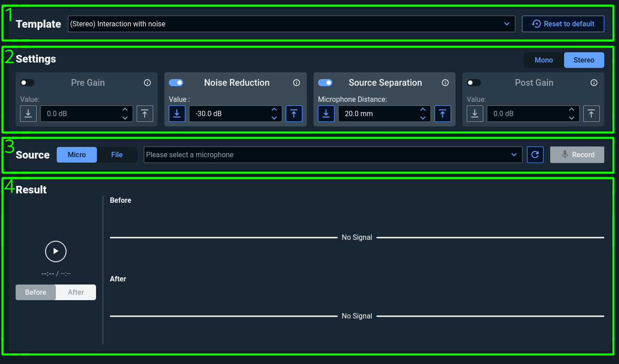619x364 pixels.
Task: Play the result audio
Action: point(56,251)
